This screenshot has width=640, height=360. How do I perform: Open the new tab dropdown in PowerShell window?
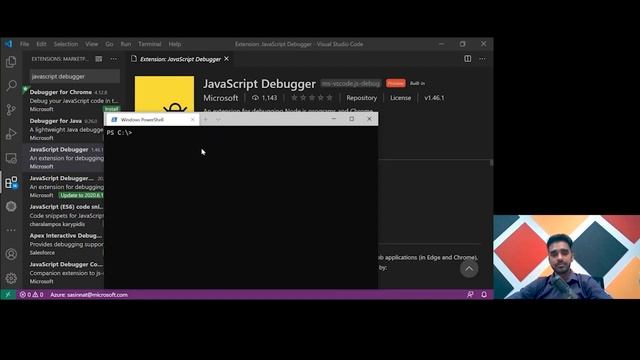tap(218, 120)
